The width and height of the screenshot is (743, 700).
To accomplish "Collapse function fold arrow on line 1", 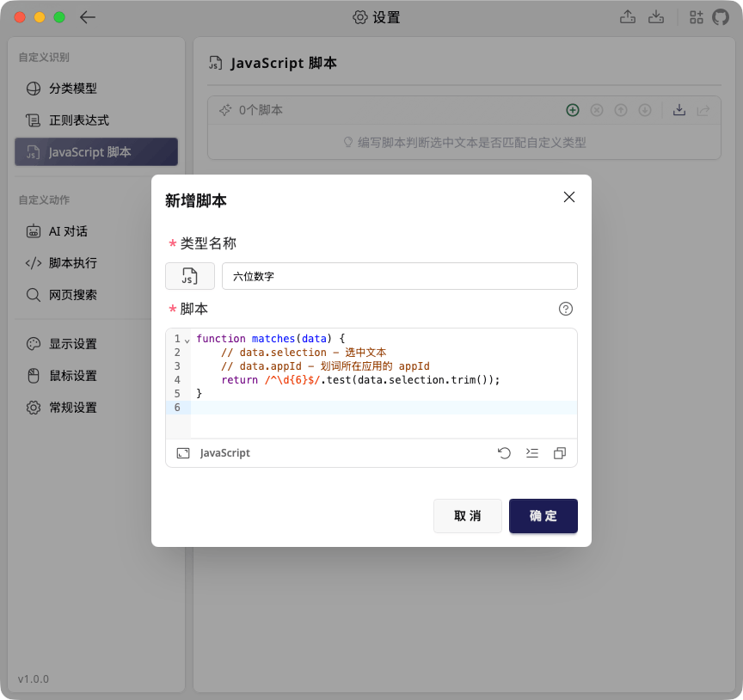I will tap(187, 341).
